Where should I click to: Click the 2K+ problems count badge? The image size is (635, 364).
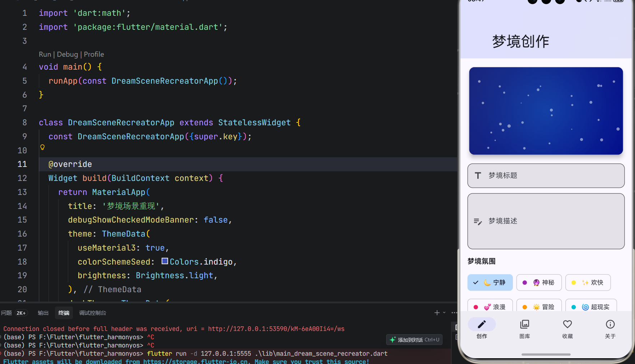[21, 313]
